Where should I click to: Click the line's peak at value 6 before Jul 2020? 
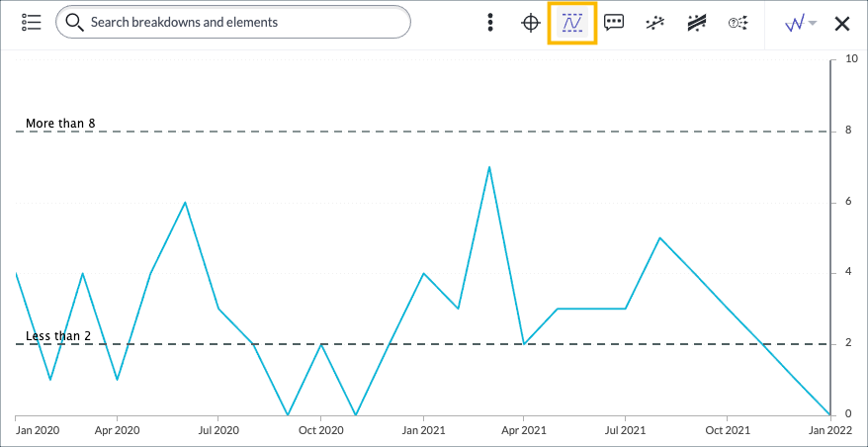pos(185,203)
